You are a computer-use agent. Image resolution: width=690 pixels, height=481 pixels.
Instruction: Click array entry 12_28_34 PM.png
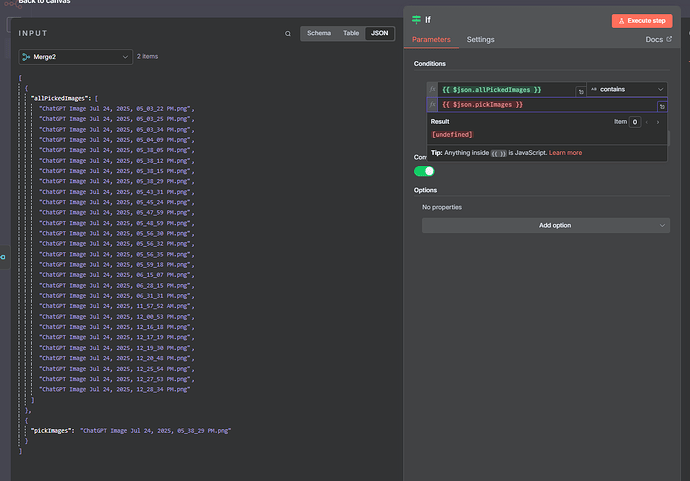[115, 389]
